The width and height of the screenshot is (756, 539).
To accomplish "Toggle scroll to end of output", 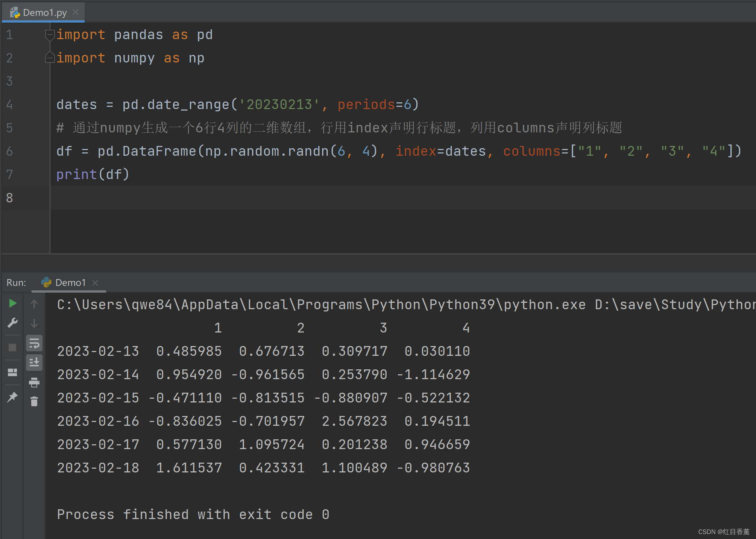I will coord(34,362).
